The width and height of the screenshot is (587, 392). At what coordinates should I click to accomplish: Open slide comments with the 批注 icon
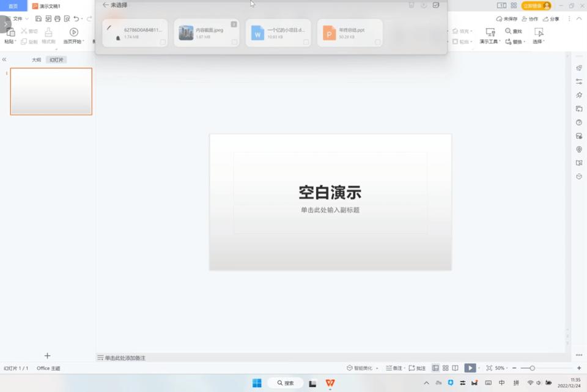pos(417,368)
